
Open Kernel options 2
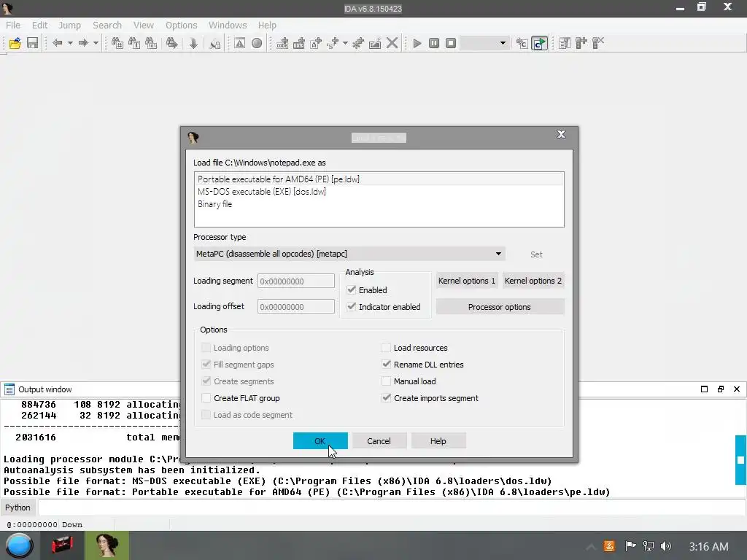click(533, 281)
